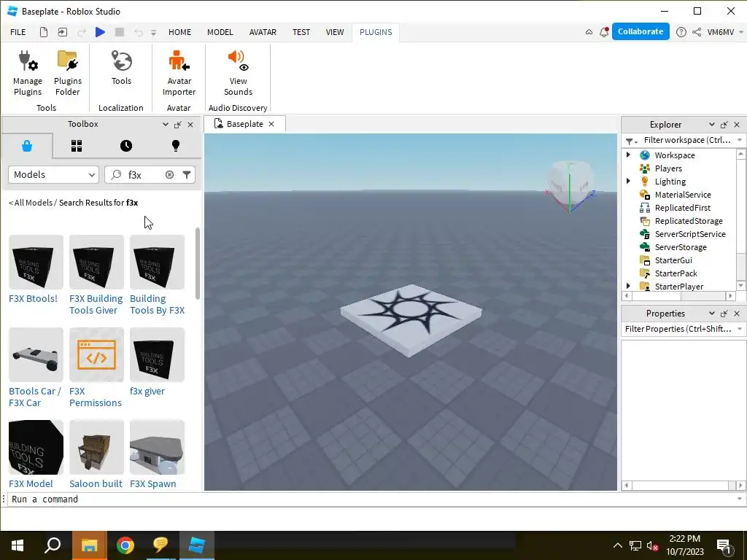Image resolution: width=747 pixels, height=560 pixels.
Task: Select StarterGui in Explorer
Action: (673, 260)
